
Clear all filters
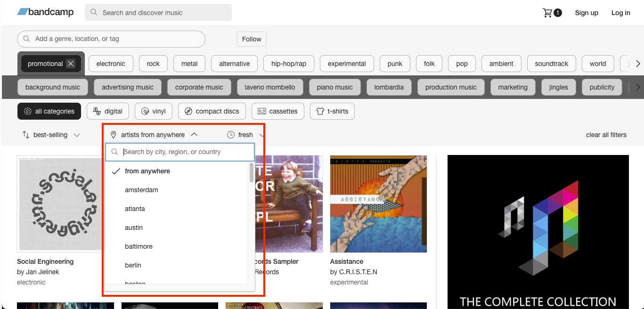(606, 135)
